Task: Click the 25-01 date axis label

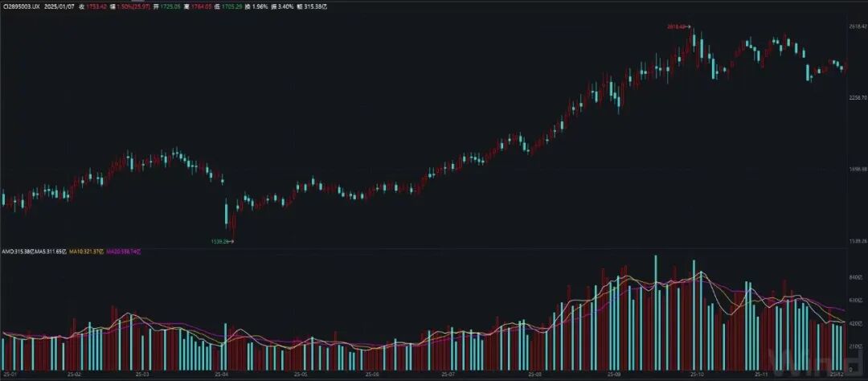Action: pos(10,375)
